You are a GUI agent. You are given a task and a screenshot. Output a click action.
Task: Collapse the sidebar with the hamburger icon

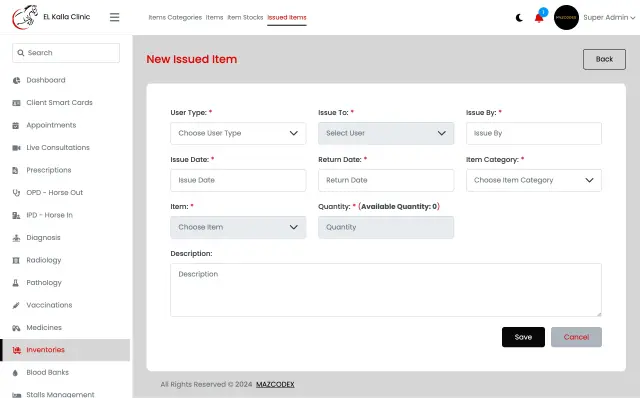[114, 17]
